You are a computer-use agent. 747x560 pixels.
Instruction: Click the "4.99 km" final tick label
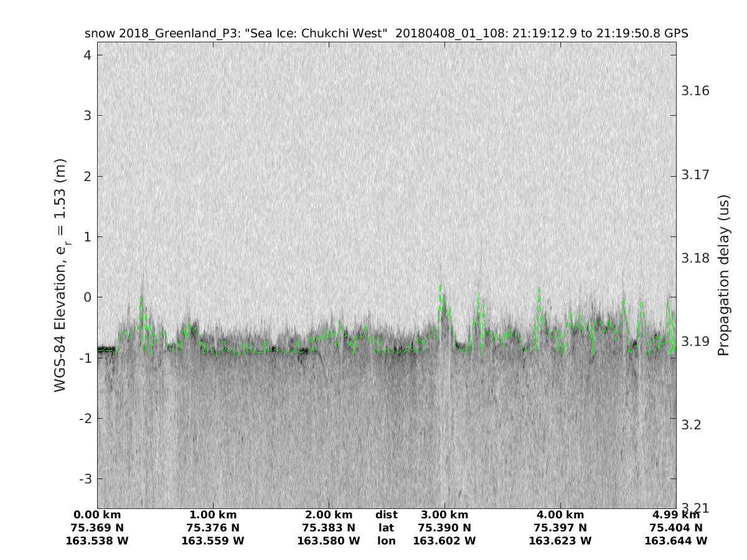(676, 515)
